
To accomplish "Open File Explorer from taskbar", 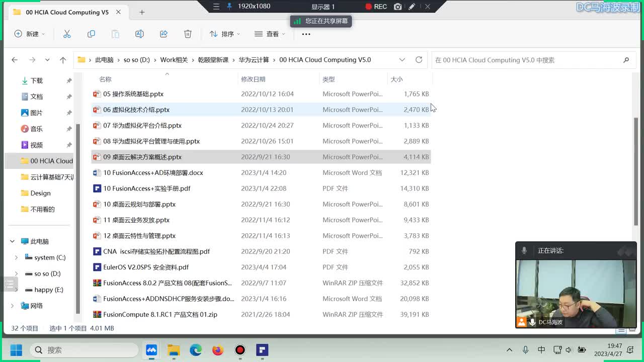I will coord(174,350).
